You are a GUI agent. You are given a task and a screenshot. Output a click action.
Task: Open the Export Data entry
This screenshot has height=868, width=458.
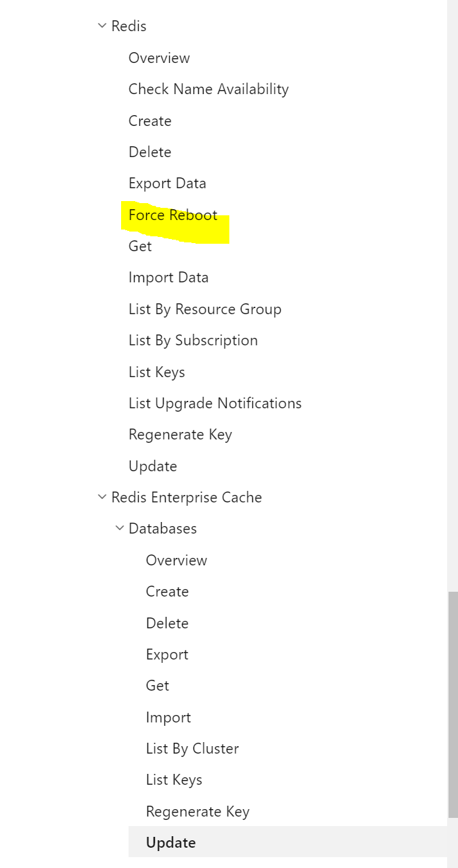point(167,183)
